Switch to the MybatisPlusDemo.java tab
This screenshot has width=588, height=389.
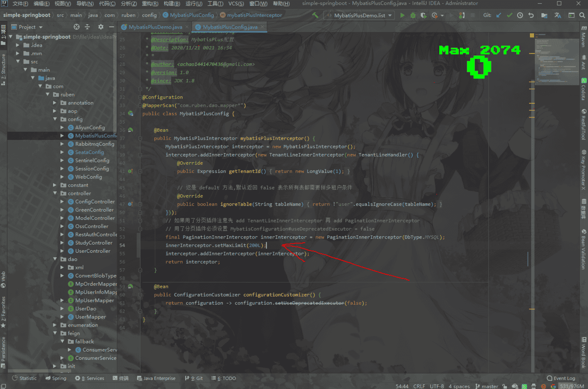(155, 27)
